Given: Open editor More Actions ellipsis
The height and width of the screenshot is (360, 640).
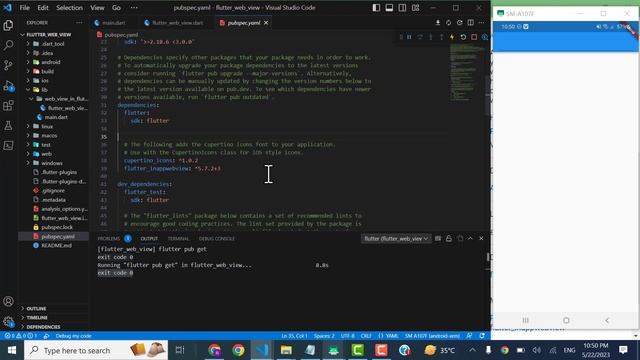Looking at the screenshot, I should click(482, 23).
